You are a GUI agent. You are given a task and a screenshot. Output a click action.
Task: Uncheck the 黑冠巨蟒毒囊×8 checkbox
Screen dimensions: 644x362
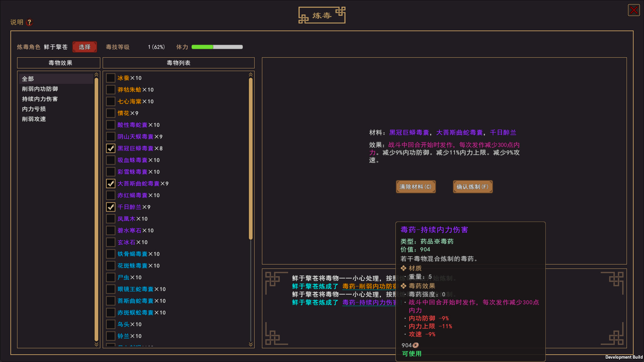111,148
